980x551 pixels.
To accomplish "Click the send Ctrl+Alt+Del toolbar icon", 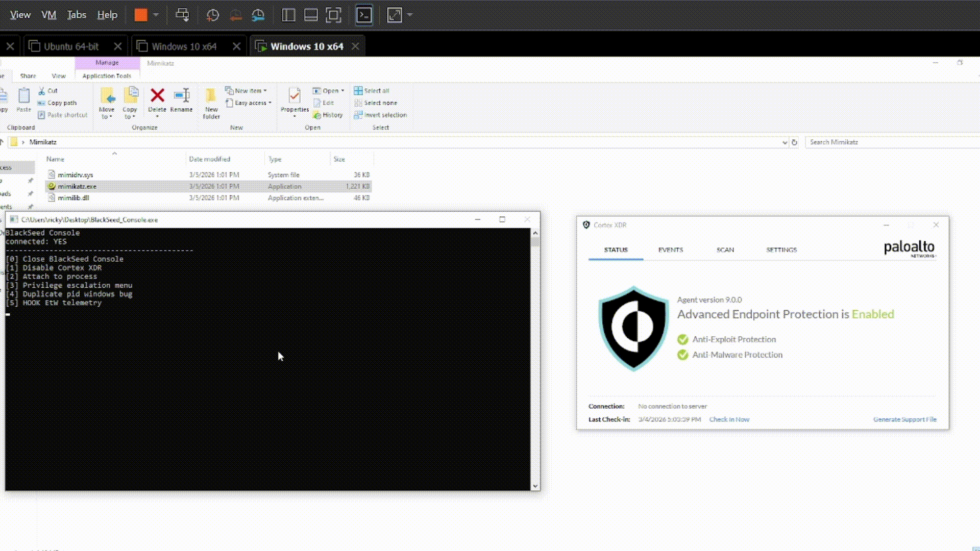I will tap(182, 15).
